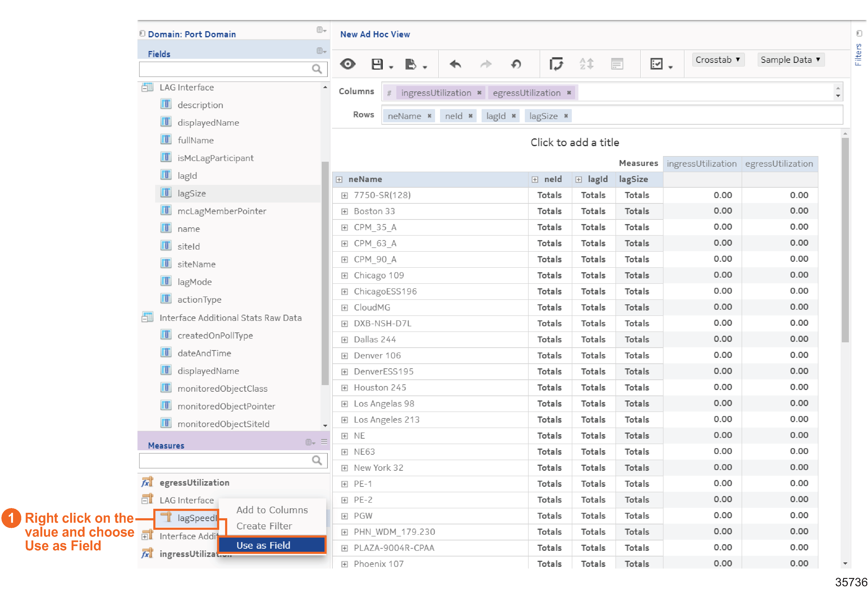Click the Fields search magnifier icon
Image resolution: width=868 pixels, height=590 pixels.
click(x=317, y=69)
